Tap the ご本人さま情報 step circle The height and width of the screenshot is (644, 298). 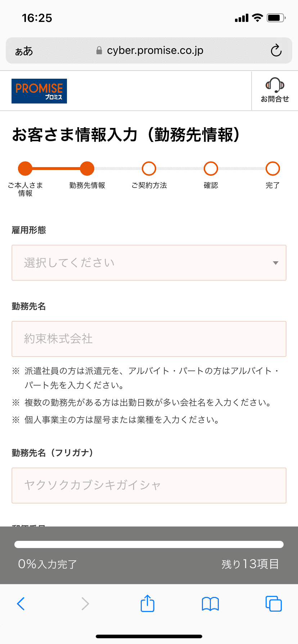coord(25,168)
